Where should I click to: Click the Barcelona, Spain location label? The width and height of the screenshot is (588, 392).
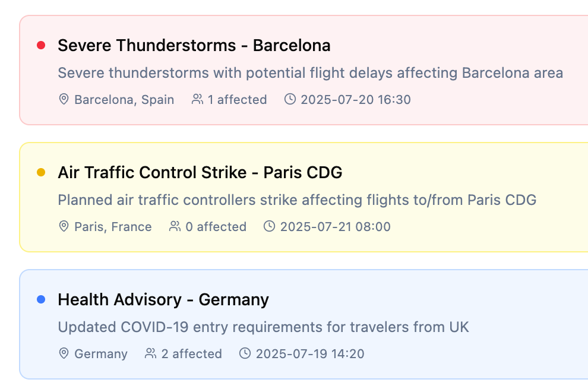pos(124,100)
